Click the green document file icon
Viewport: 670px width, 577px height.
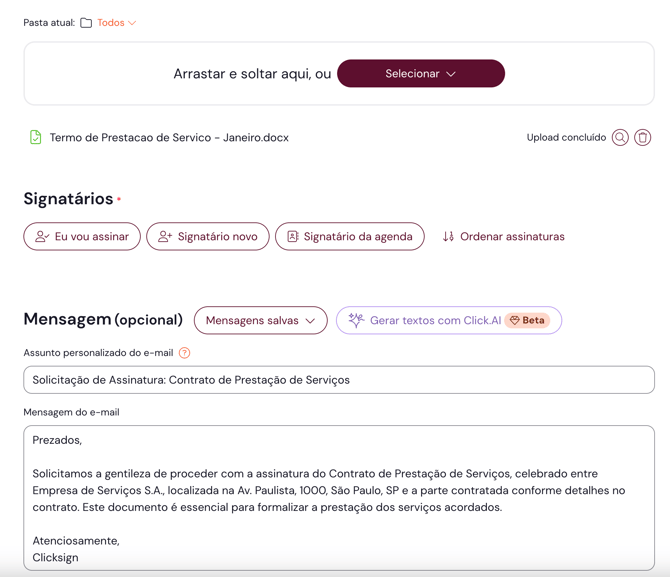(36, 138)
